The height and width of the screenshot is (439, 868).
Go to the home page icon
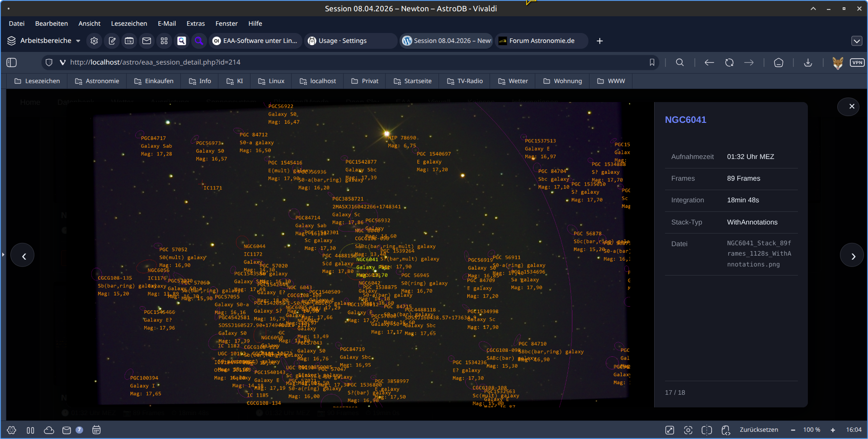tap(778, 62)
